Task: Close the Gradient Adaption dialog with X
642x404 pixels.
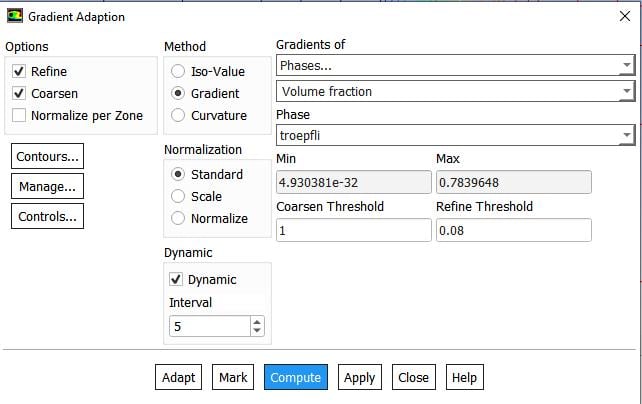Action: [625, 16]
